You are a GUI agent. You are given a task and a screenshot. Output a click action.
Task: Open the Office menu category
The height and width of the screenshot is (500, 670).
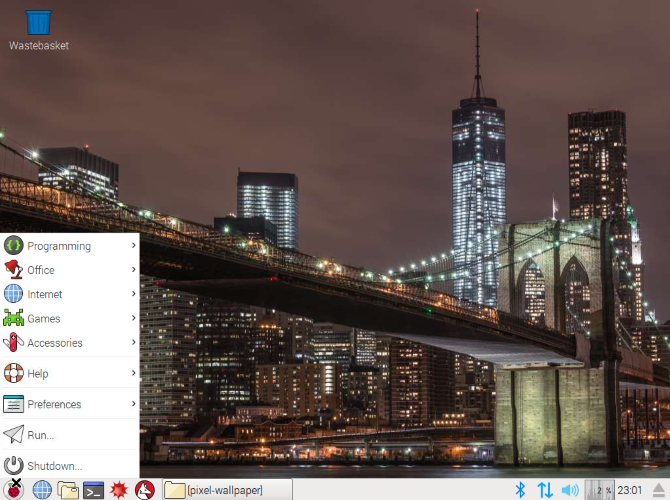[42, 270]
